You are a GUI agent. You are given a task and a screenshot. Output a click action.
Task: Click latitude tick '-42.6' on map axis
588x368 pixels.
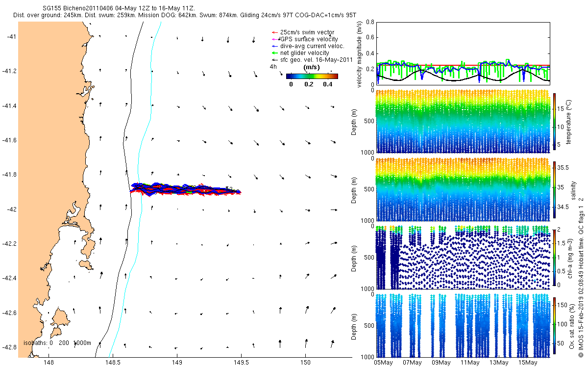tap(9, 313)
